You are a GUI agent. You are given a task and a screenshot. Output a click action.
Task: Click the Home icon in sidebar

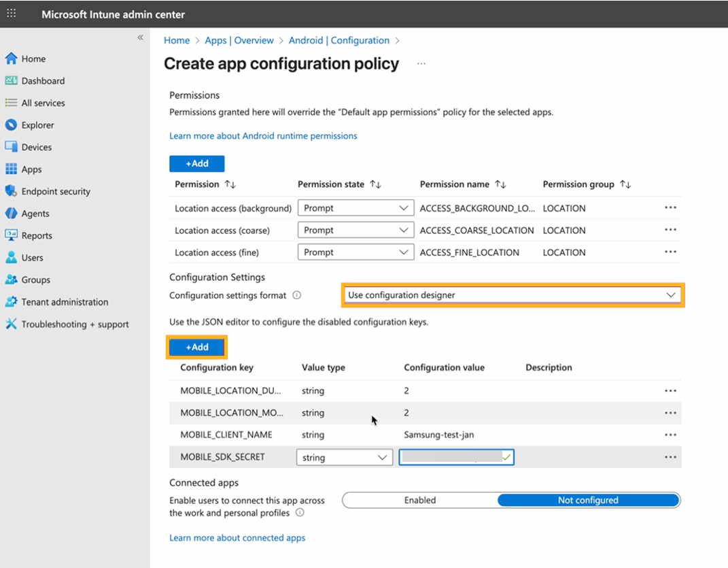tap(11, 59)
